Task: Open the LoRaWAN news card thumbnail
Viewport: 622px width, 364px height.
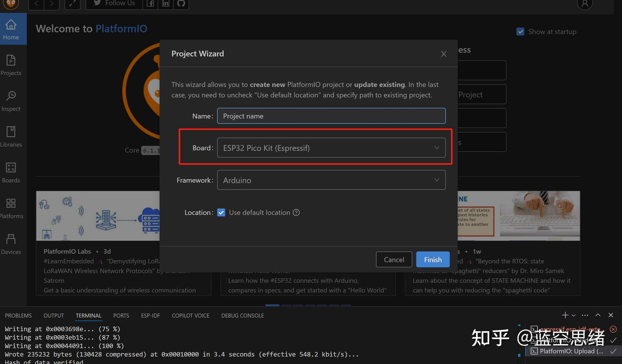Action: [x=98, y=216]
